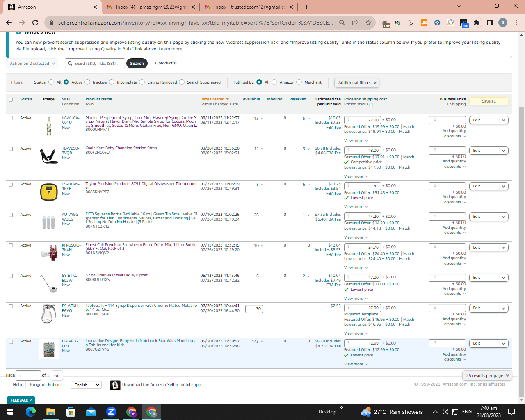
Task: Open a new browser tab
Action: [x=307, y=7]
